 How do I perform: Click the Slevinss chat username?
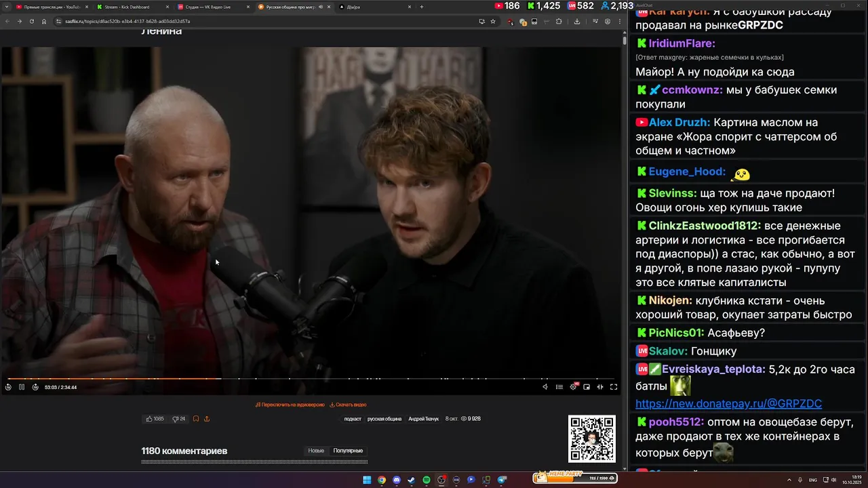[673, 193]
